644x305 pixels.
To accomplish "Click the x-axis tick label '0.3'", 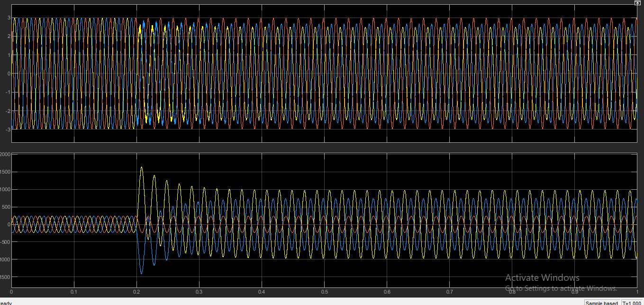I will 199,291.
